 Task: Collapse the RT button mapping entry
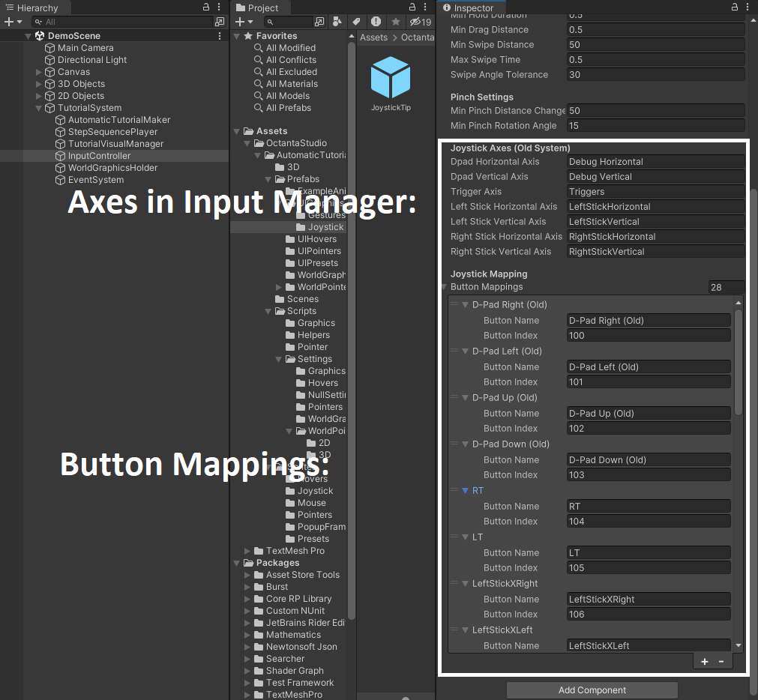point(465,491)
